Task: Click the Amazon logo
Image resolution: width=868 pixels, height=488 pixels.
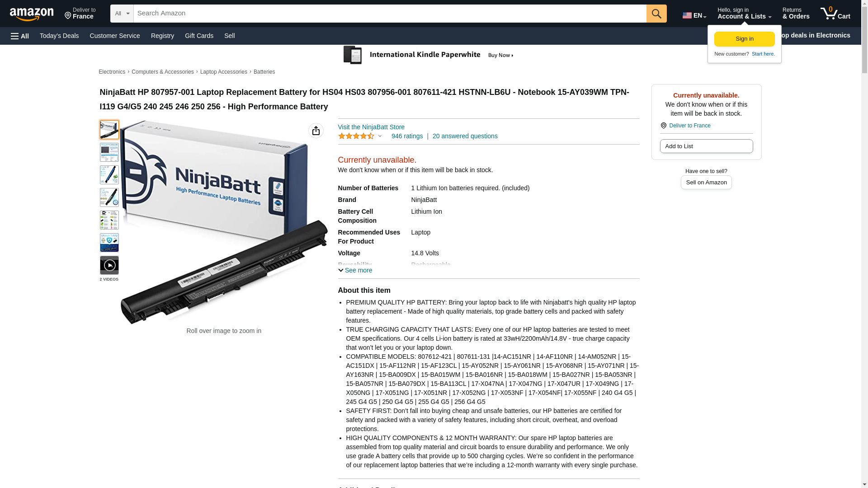Action: pyautogui.click(x=32, y=14)
